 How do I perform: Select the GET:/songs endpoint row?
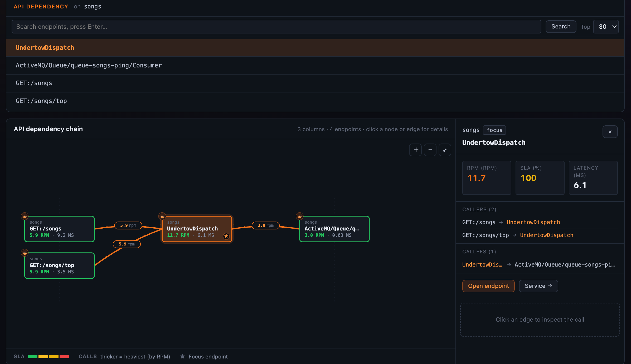[315, 83]
